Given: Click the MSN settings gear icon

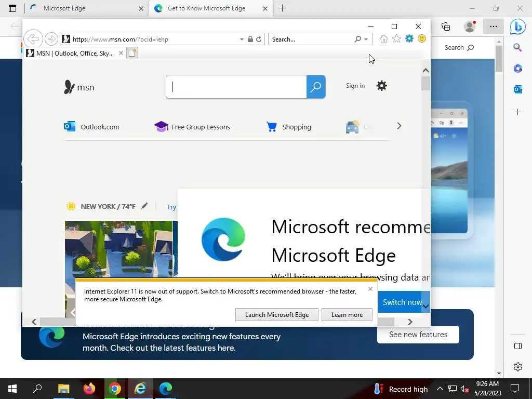Looking at the screenshot, I should click(382, 86).
